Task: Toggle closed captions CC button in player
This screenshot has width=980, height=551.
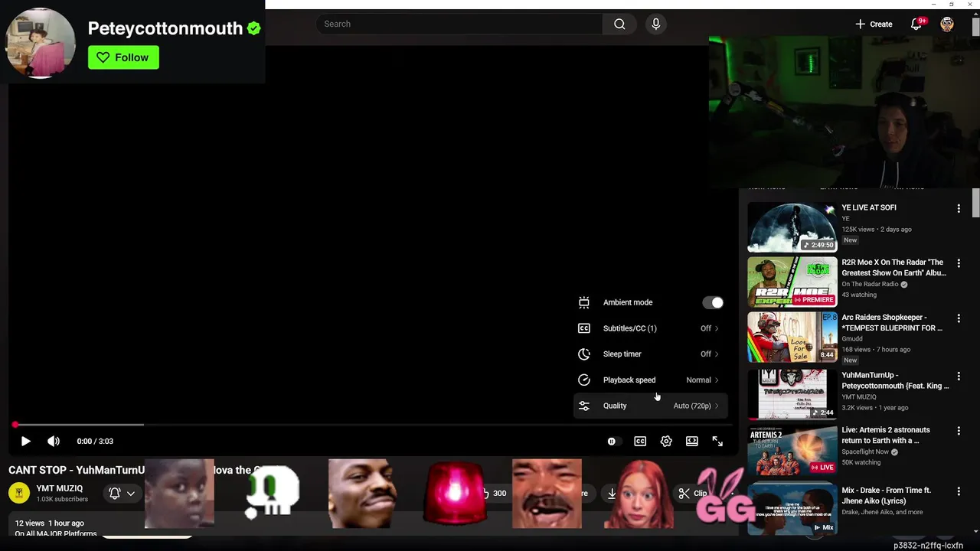Action: click(x=640, y=441)
